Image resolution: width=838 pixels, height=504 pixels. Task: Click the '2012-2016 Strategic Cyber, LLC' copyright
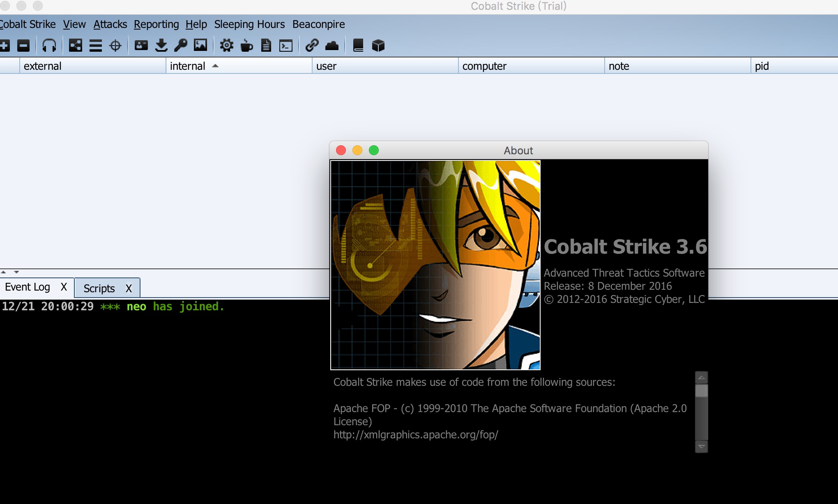tap(624, 299)
